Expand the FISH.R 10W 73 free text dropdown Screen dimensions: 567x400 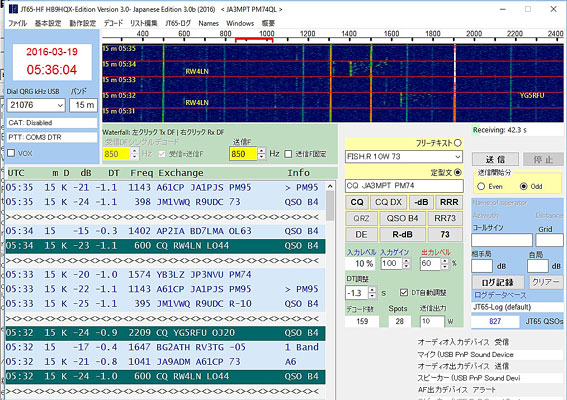[x=458, y=157]
